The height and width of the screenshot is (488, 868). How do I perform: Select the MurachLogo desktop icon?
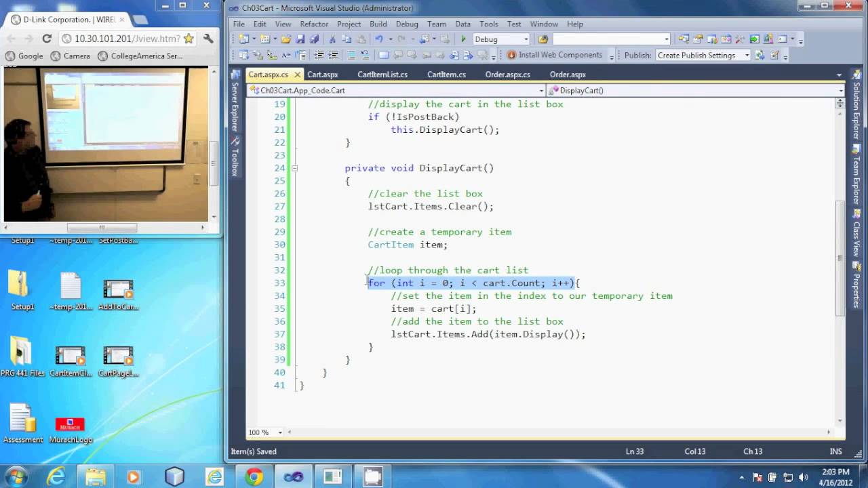pyautogui.click(x=70, y=430)
